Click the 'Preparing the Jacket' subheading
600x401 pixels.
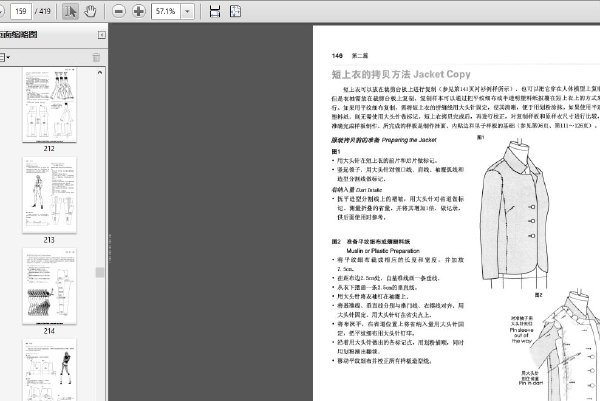(409, 140)
